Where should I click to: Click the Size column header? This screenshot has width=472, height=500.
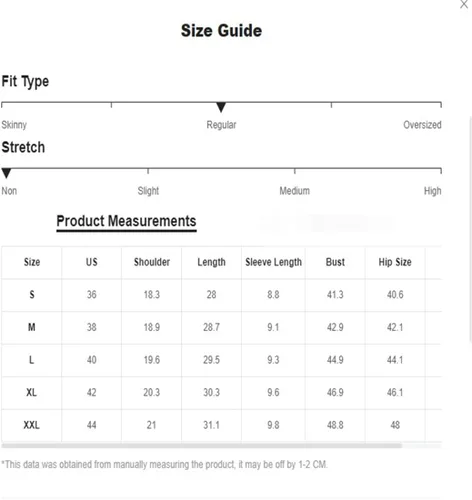pyautogui.click(x=32, y=262)
